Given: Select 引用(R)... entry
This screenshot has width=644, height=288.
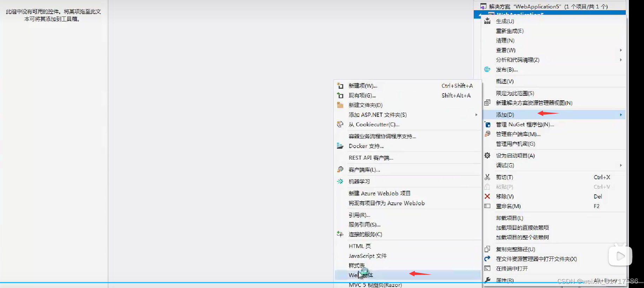Looking at the screenshot, I should click(359, 215).
